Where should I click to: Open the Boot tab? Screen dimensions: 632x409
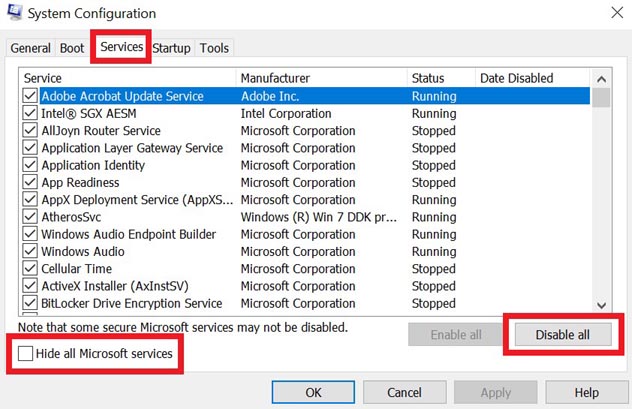click(72, 48)
